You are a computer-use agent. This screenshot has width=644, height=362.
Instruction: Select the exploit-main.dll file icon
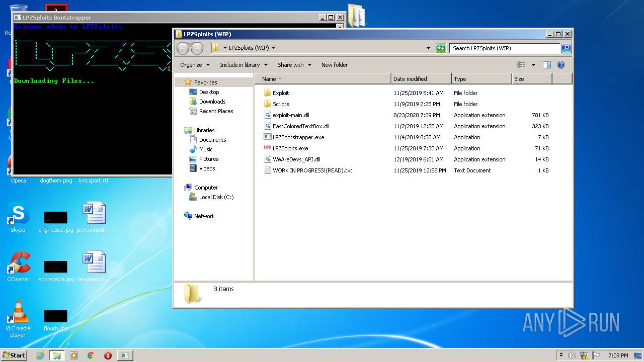(267, 115)
